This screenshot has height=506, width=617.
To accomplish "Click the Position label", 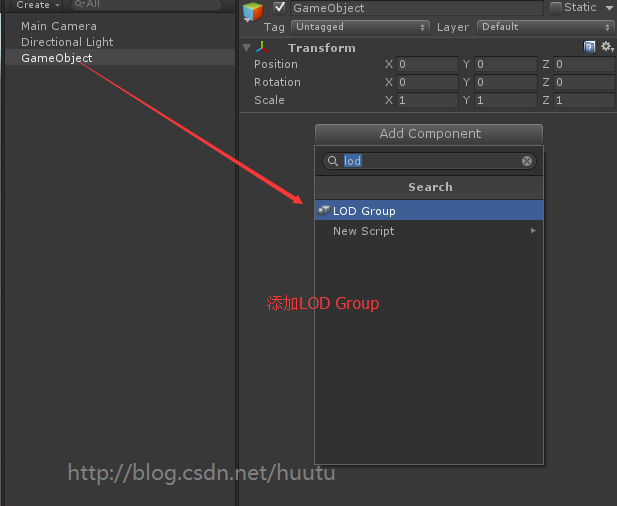I will coord(276,64).
